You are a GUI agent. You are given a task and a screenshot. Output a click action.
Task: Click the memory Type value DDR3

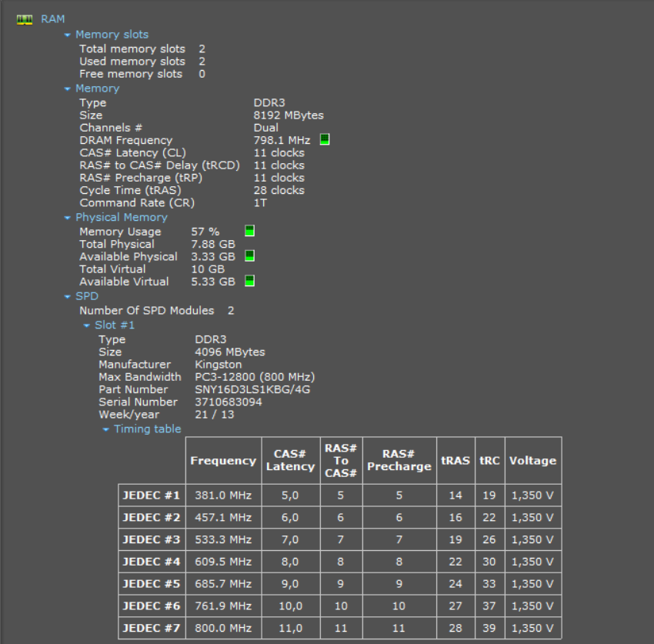(x=269, y=102)
